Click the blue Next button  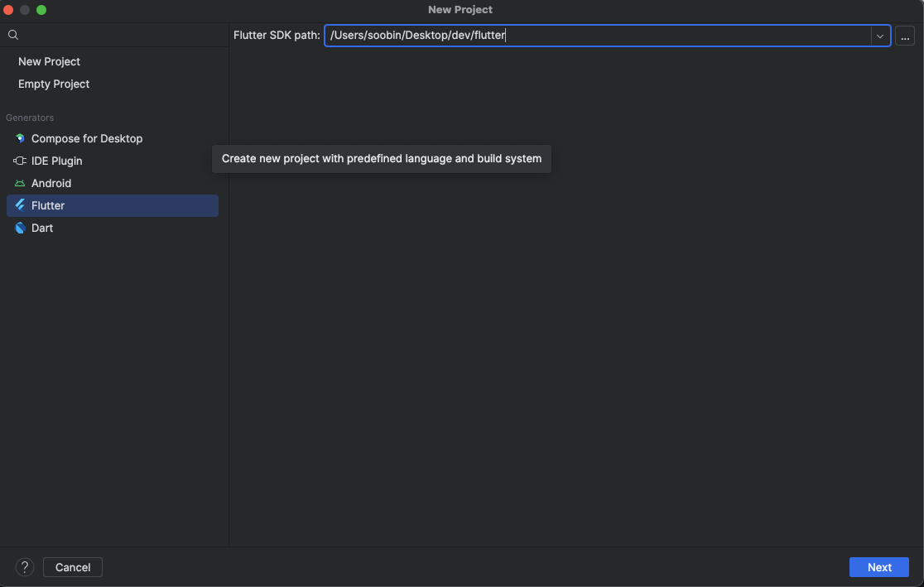pyautogui.click(x=878, y=567)
